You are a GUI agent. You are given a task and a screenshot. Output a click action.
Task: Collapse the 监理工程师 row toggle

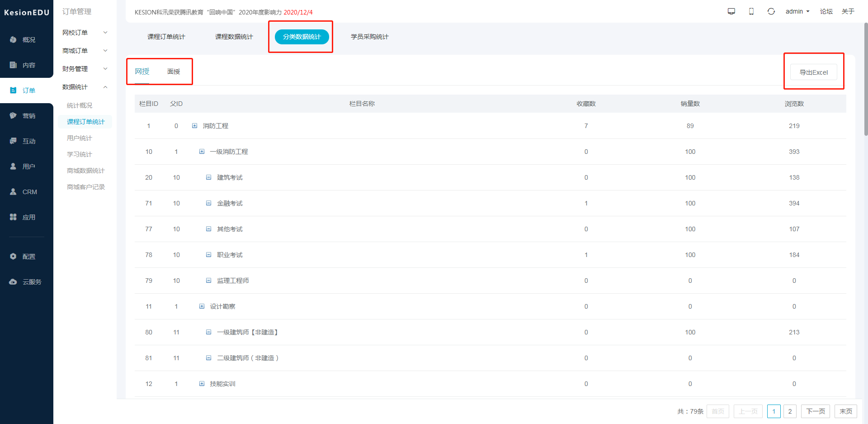click(x=208, y=281)
